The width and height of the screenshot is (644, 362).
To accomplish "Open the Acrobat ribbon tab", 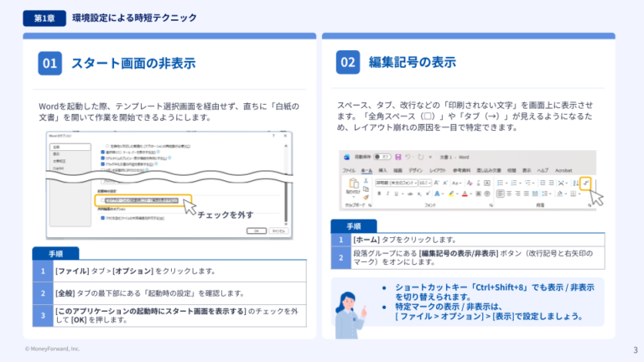I will pos(563,170).
